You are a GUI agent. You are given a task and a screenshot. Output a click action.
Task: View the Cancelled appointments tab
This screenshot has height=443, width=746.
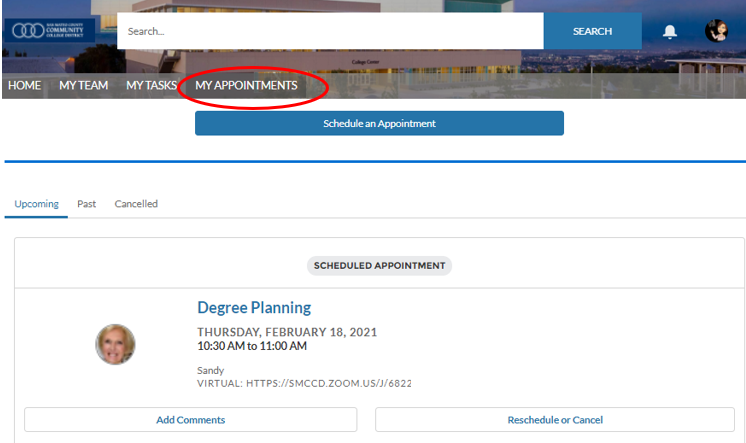[136, 204]
